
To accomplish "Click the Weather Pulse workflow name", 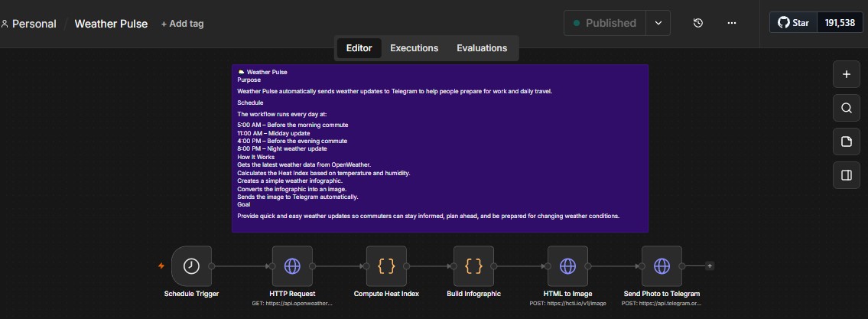I will click(111, 24).
